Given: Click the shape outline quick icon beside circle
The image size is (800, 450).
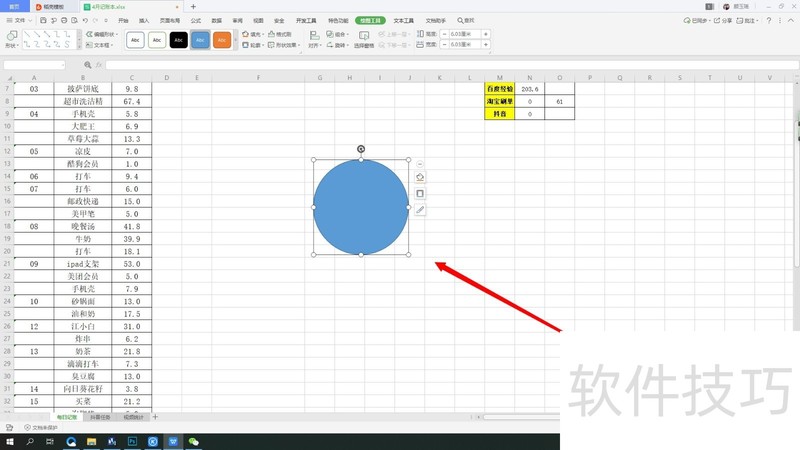Looking at the screenshot, I should (420, 193).
